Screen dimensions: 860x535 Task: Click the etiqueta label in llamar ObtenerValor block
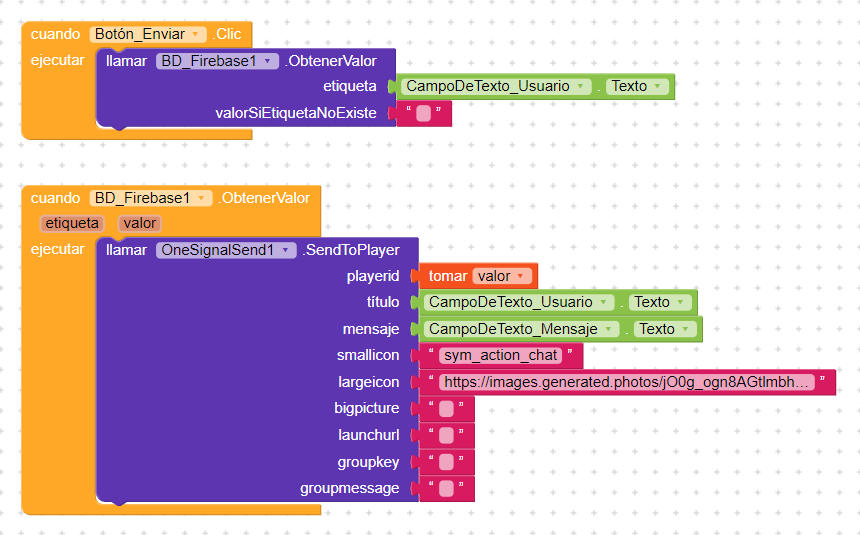349,86
